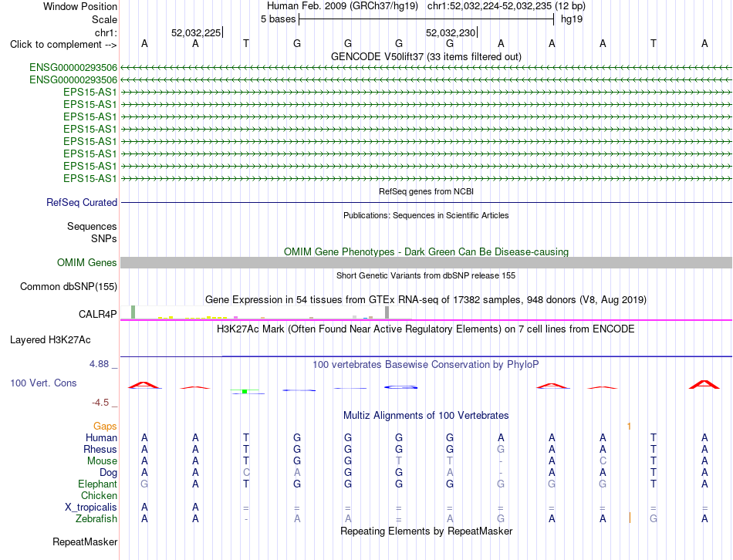Image resolution: width=733 pixels, height=560 pixels.
Task: Click the hg19 label beside scale bar
Action: (x=572, y=19)
